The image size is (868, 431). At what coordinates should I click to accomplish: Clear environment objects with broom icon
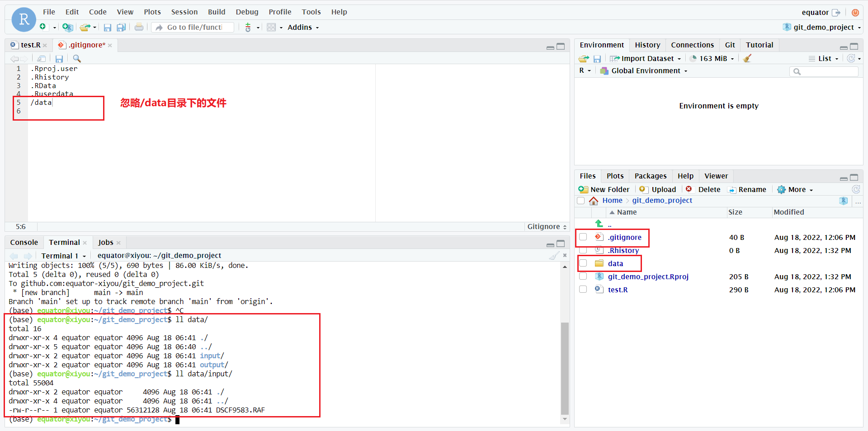point(747,58)
